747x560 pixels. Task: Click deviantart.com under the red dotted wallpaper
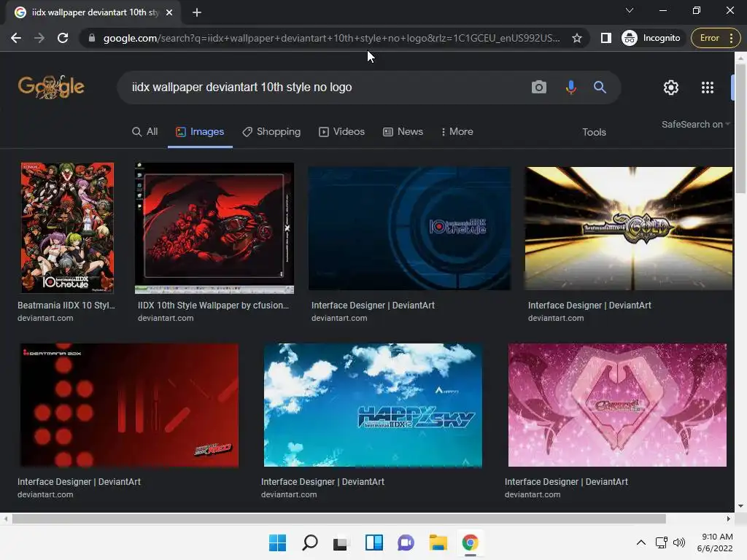(x=45, y=495)
